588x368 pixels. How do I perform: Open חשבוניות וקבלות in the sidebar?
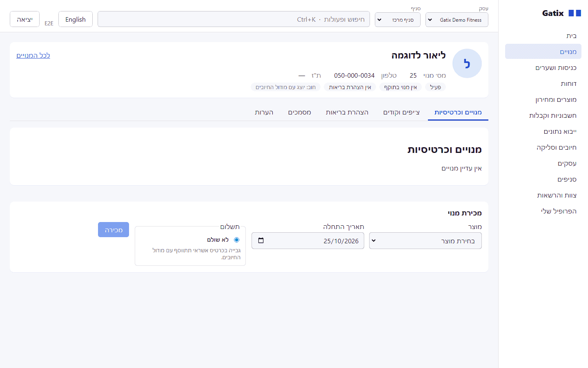[543, 115]
